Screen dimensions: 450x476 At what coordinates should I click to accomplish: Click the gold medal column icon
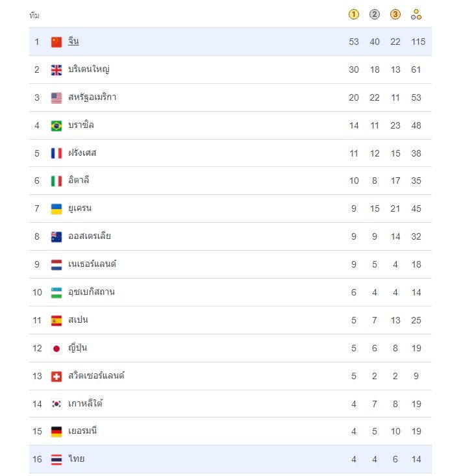(x=354, y=14)
